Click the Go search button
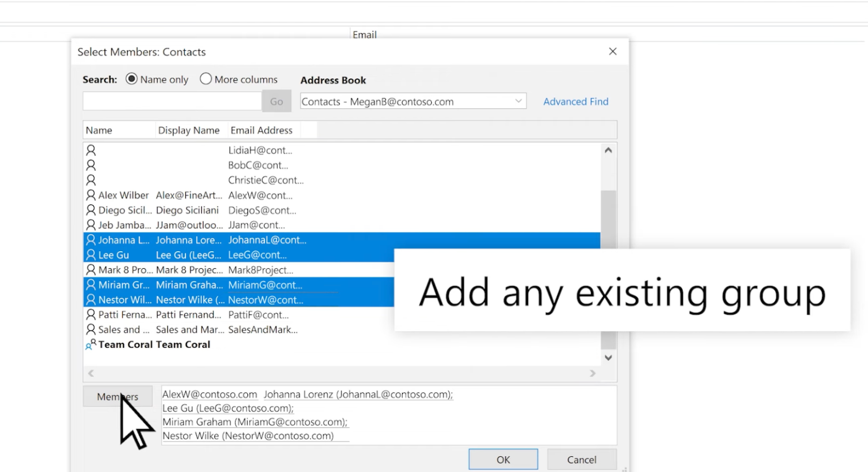This screenshot has height=472, width=868. (x=276, y=101)
